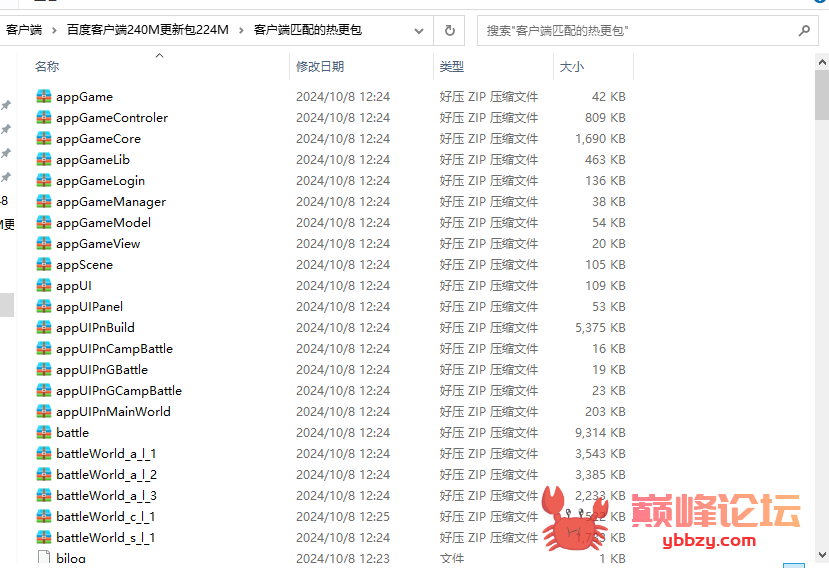Click the appGameCore zip file icon

44,139
